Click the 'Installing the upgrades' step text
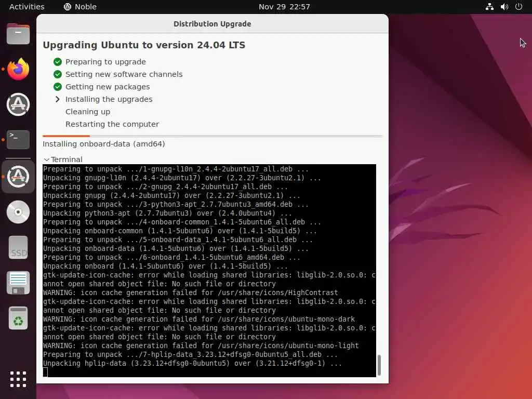This screenshot has width=532, height=399. click(109, 99)
